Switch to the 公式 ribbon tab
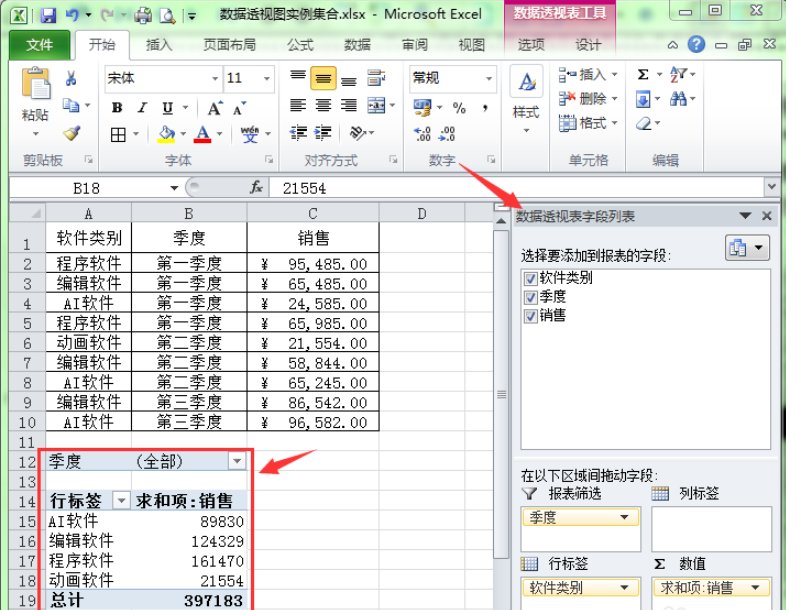This screenshot has width=786, height=610. click(x=300, y=45)
